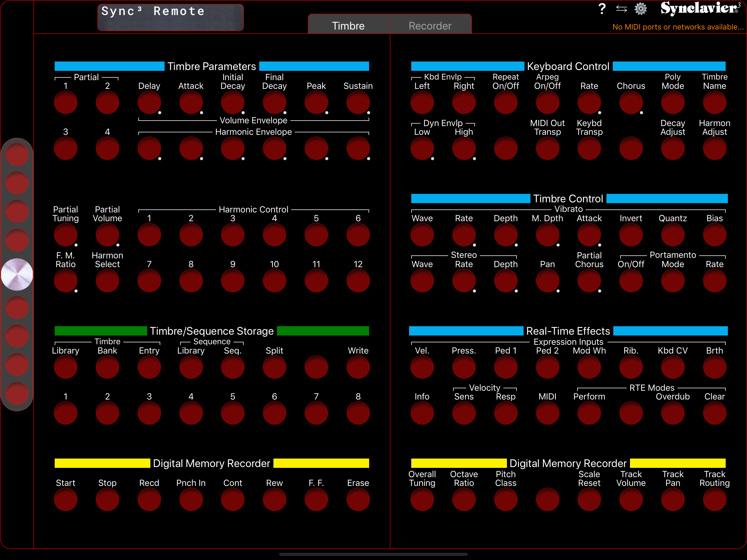The width and height of the screenshot is (747, 560).
Task: Click the Split button
Action: click(275, 367)
